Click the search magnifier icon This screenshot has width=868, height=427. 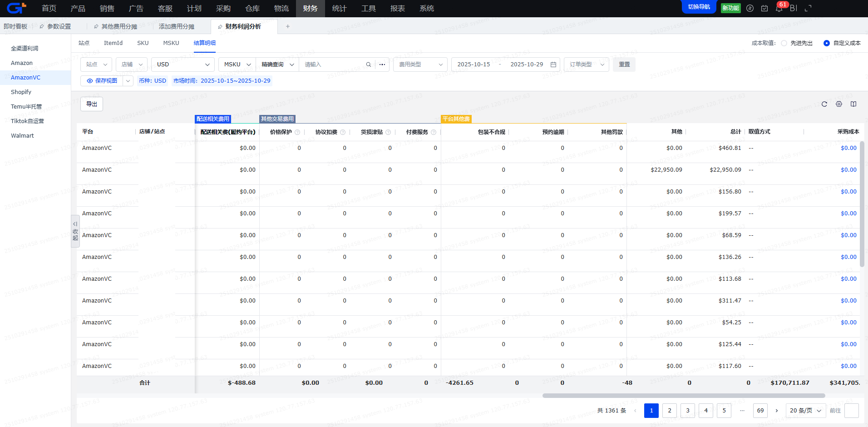(x=369, y=65)
